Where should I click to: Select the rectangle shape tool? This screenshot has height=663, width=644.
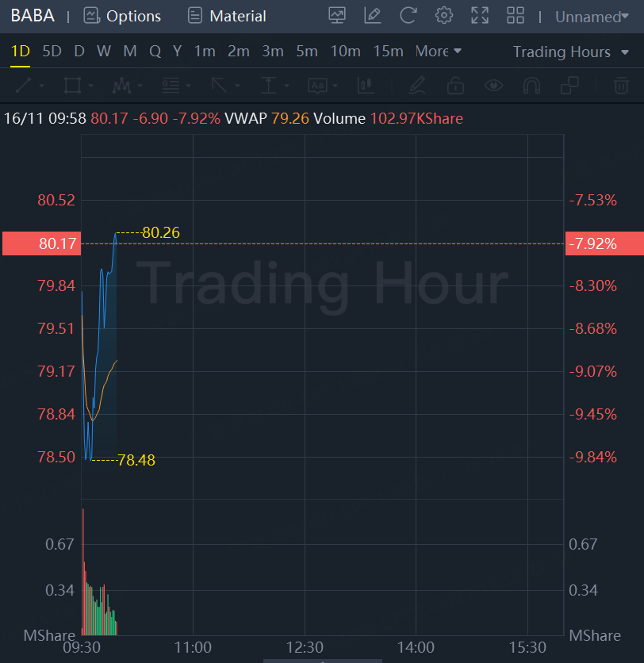click(72, 85)
